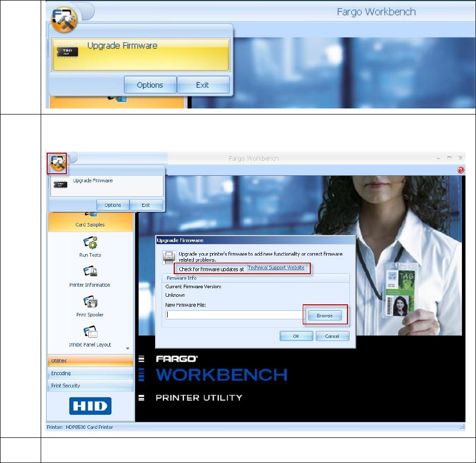Open the Inhibit Panel Layout utility
476x463 pixels.
(x=90, y=336)
